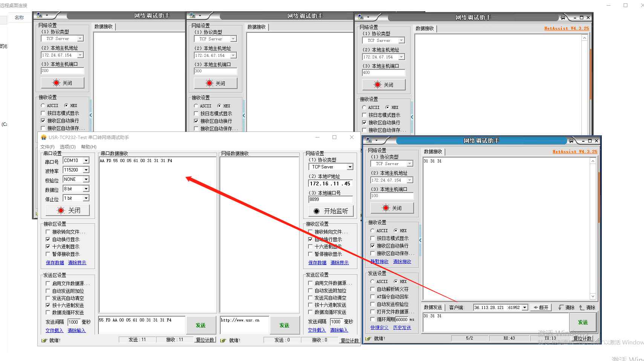
Task: Click title arrow beside icon in port 200 window
Action: pyautogui.click(x=47, y=16)
